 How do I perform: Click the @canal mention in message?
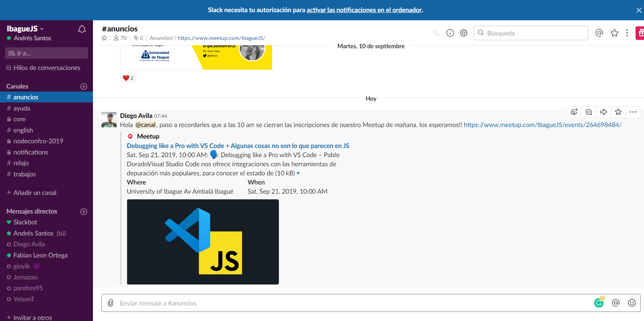click(145, 125)
